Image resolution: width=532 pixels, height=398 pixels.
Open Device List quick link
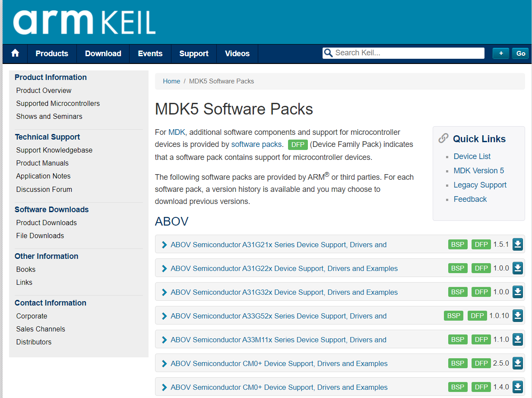pos(472,156)
